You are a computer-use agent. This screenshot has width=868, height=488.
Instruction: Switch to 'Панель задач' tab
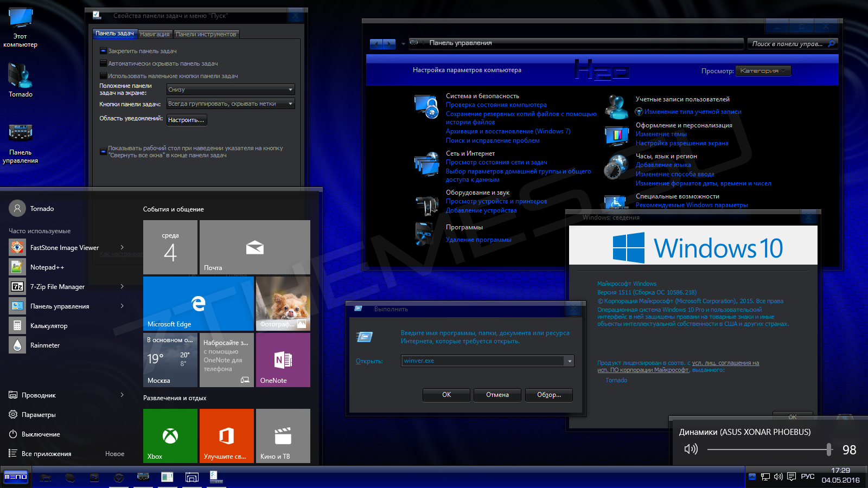pyautogui.click(x=115, y=34)
